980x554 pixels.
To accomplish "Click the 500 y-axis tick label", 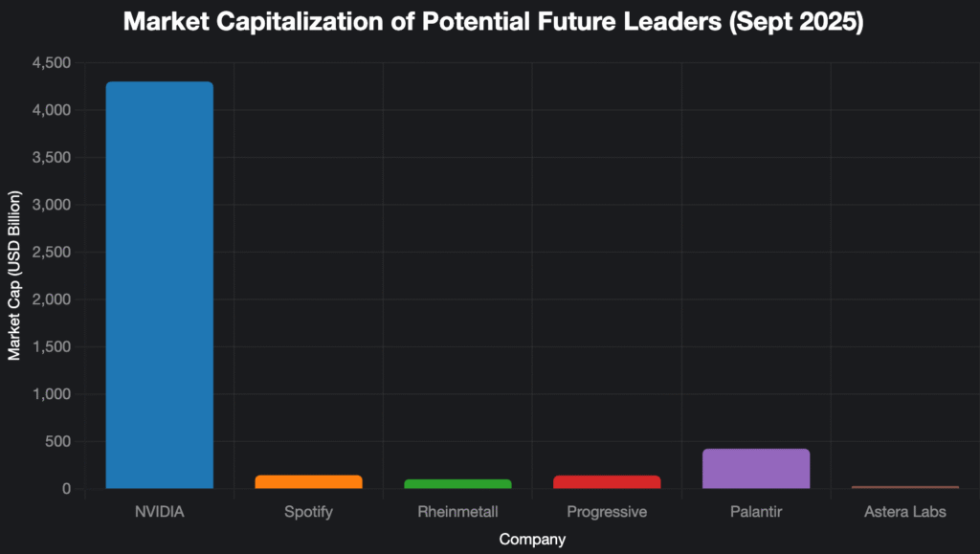I will [58, 442].
